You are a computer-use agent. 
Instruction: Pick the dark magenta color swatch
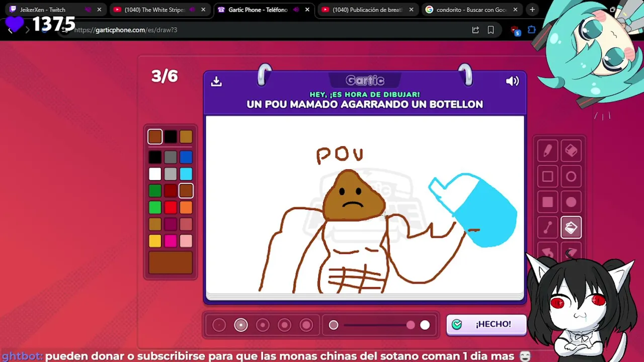pos(171,224)
